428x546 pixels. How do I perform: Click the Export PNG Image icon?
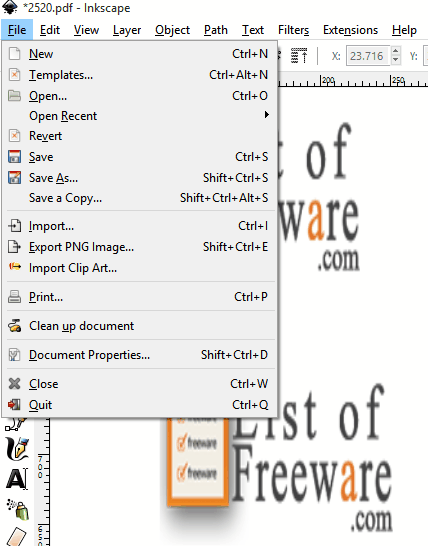[14, 247]
